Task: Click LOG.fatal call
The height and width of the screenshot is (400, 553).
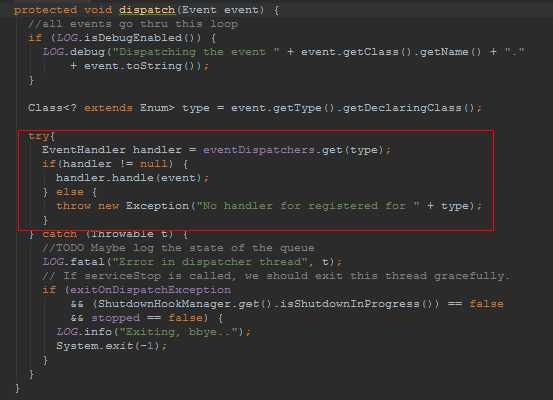Action: [x=73, y=262]
